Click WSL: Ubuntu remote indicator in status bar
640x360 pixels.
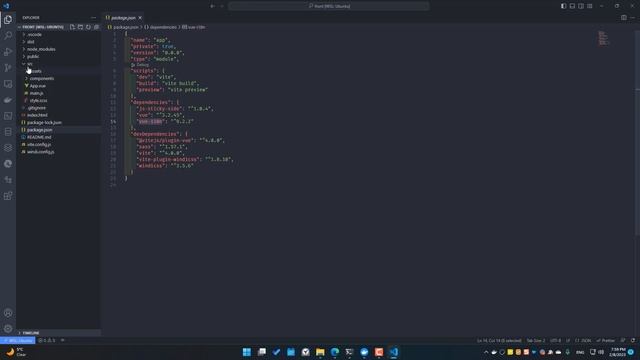[18, 340]
